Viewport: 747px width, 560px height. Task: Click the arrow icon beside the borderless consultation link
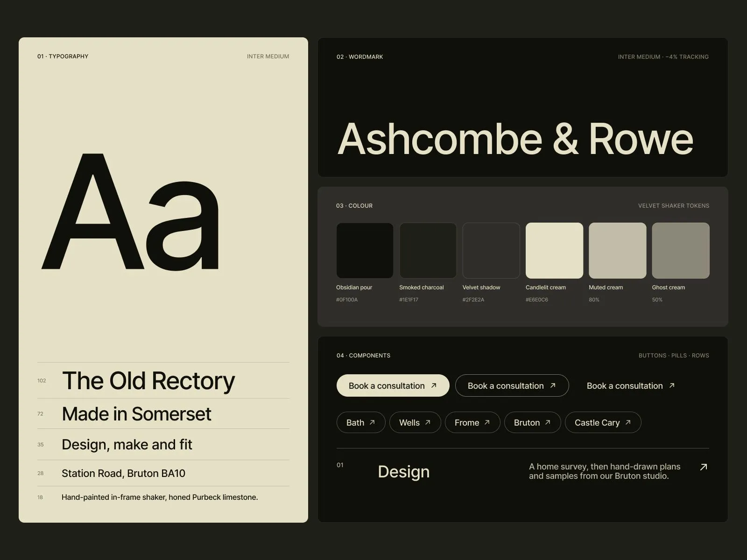pos(672,385)
